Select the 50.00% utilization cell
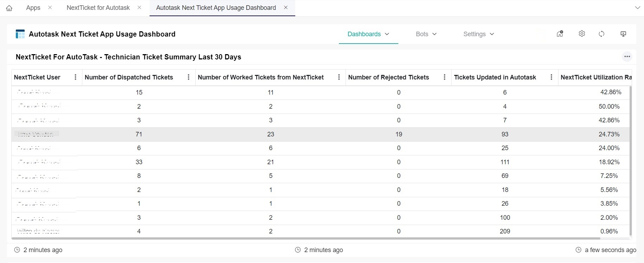 pyautogui.click(x=609, y=107)
